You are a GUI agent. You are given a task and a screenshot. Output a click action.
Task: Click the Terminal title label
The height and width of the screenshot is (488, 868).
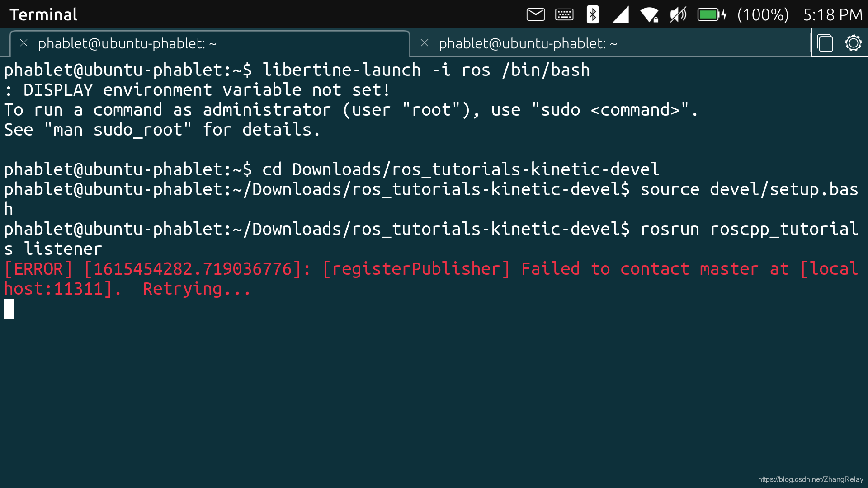(x=43, y=14)
